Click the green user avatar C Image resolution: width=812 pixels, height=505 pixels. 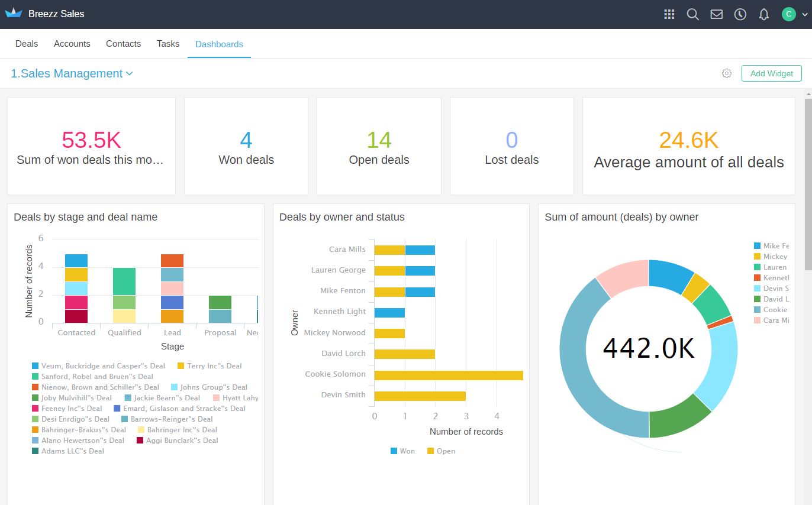pos(788,14)
